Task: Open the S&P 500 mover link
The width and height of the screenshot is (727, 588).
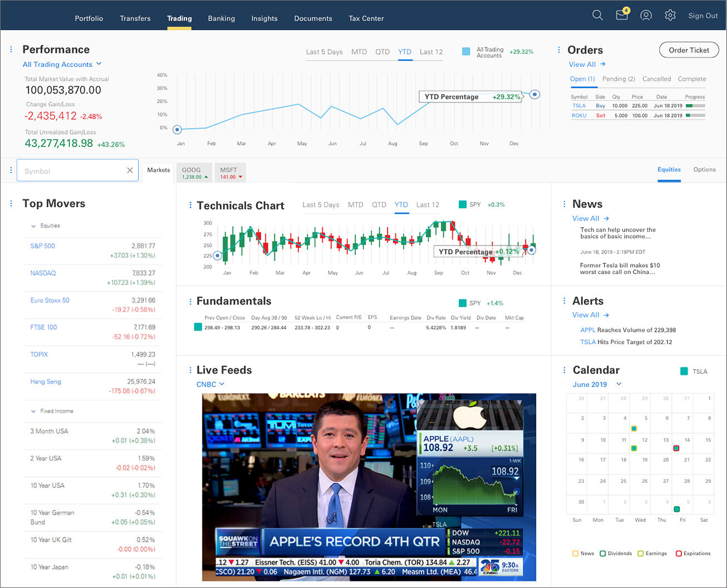Action: [43, 246]
